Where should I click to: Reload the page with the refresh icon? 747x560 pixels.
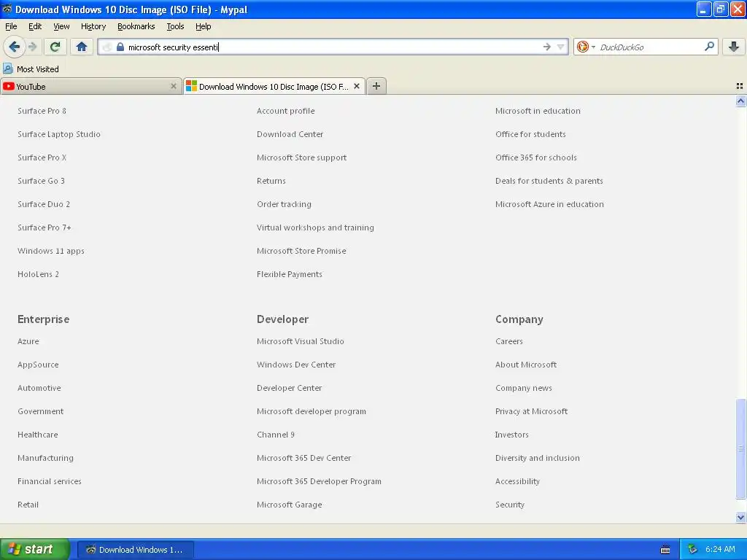pos(55,47)
